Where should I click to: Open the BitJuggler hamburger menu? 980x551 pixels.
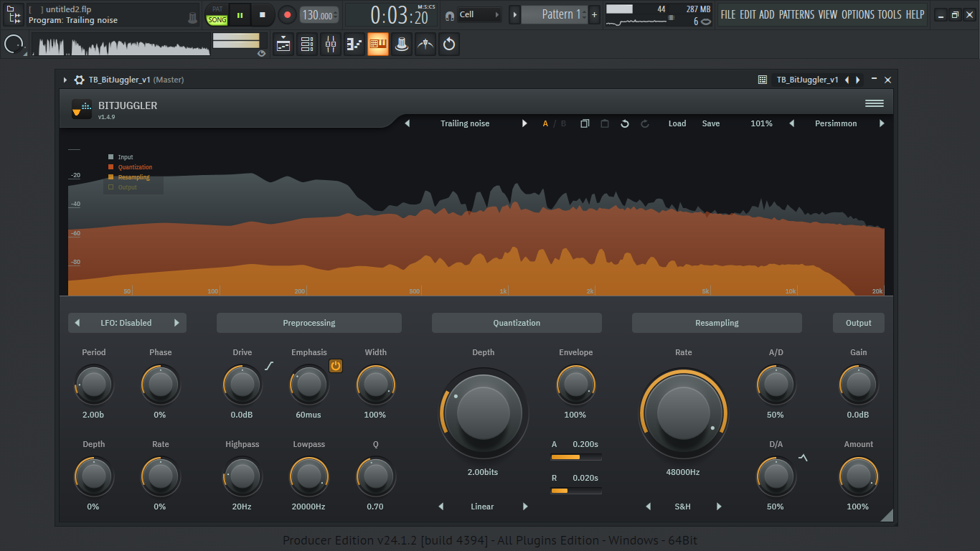pyautogui.click(x=875, y=104)
